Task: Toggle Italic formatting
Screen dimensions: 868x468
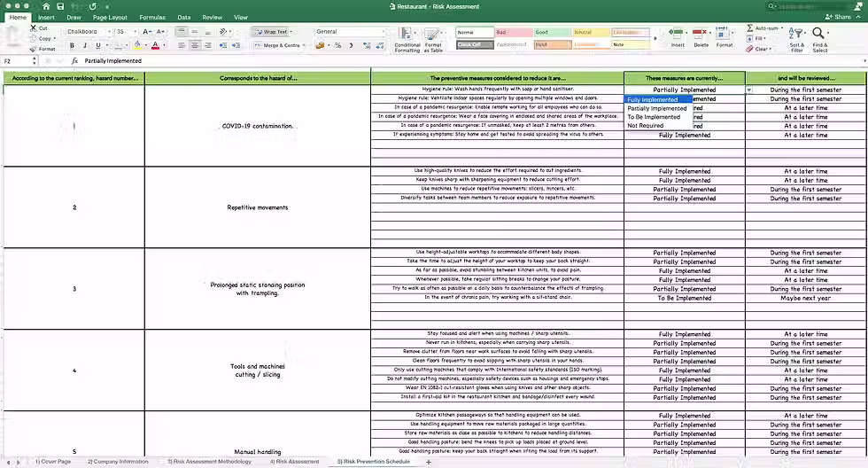Action: pyautogui.click(x=85, y=45)
